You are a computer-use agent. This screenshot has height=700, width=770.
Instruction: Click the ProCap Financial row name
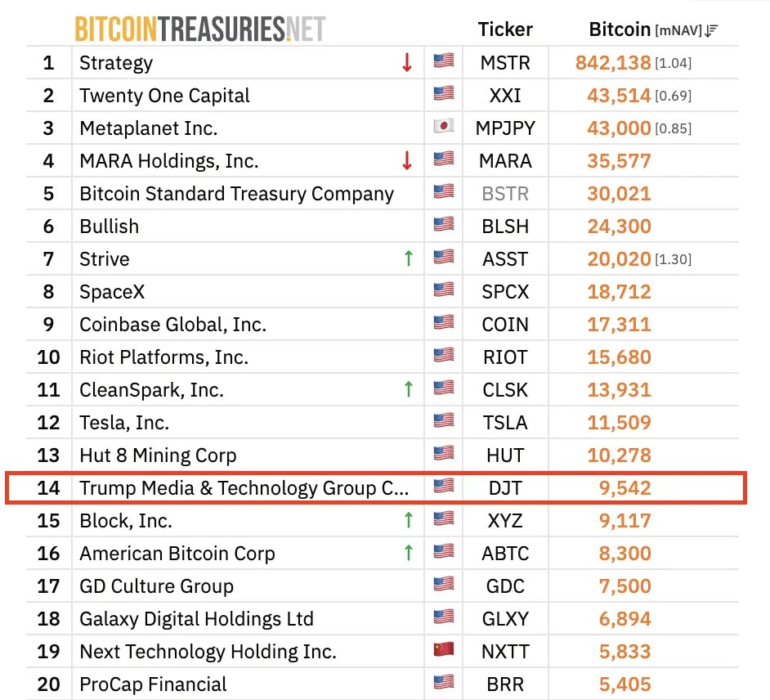[x=153, y=684]
